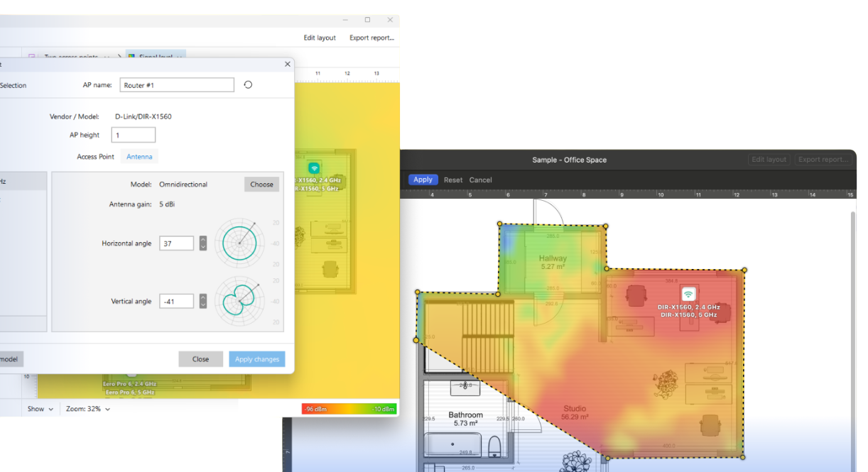Image resolution: width=868 pixels, height=472 pixels.
Task: Click the Eero Pro 6 access point icon
Action: click(132, 375)
